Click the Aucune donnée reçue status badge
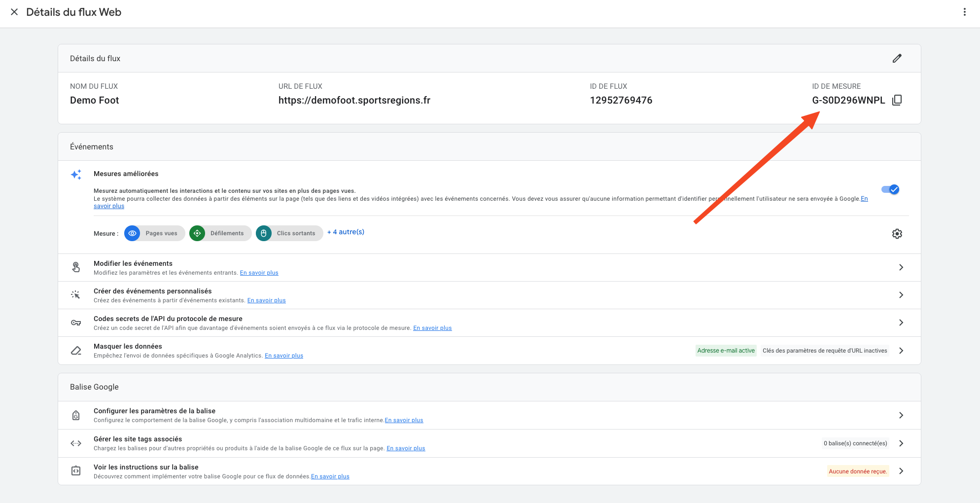Image resolution: width=980 pixels, height=503 pixels. (858, 471)
